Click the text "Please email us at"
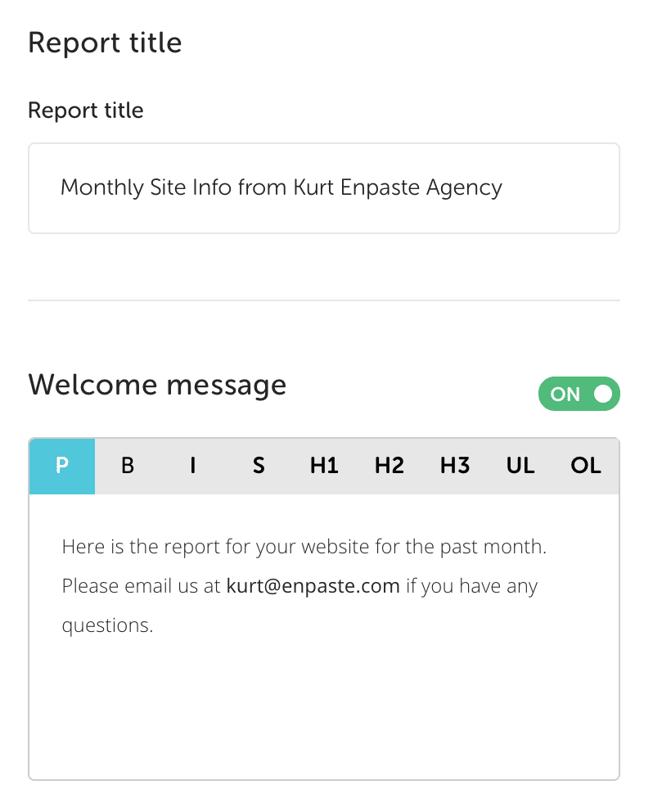Viewport: 653px width, 812px height. point(141,586)
